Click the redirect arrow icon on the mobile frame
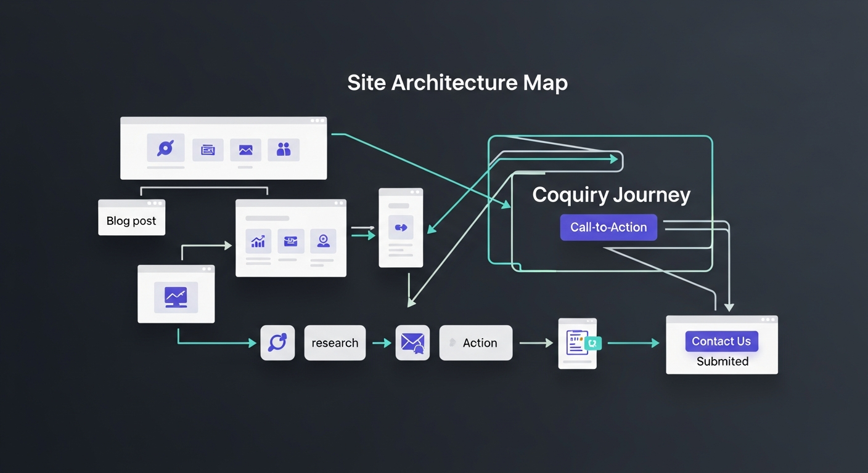 click(401, 227)
